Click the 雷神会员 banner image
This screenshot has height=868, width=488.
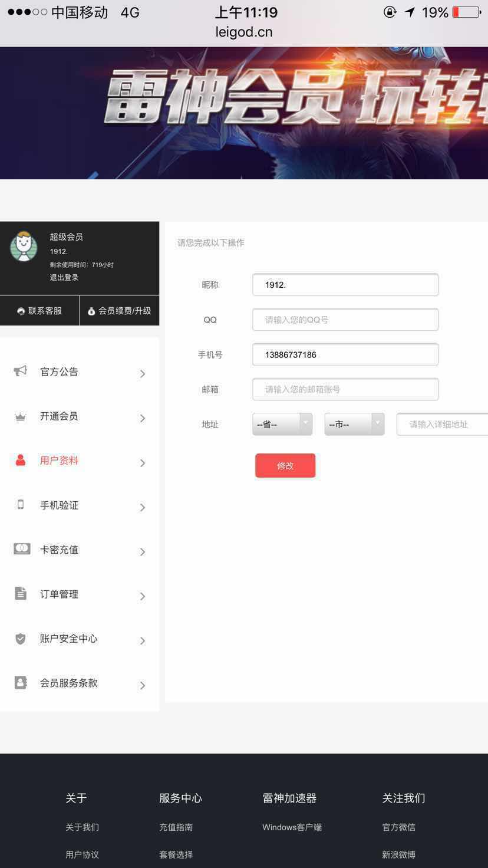point(244,113)
